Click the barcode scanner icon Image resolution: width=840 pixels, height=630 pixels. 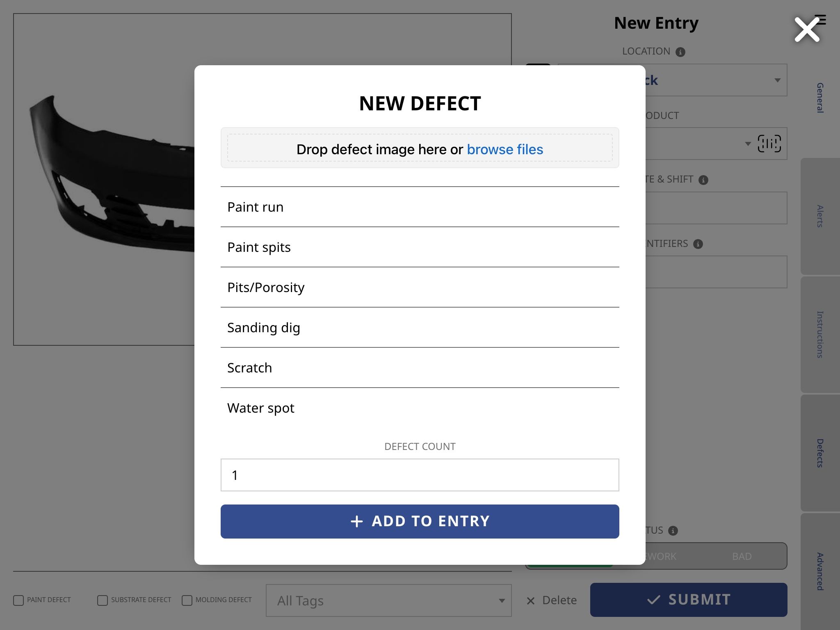(x=769, y=144)
